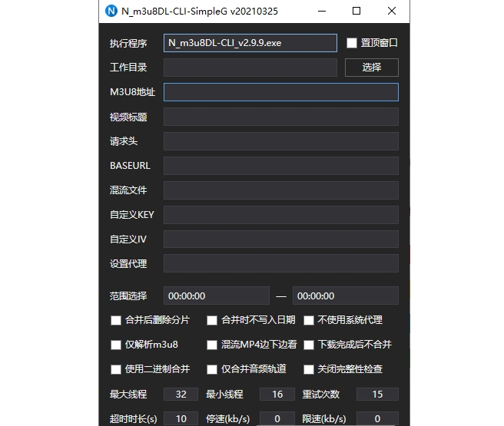The width and height of the screenshot is (504, 426).
Task: Select the 视频标题 input box
Action: (x=280, y=117)
